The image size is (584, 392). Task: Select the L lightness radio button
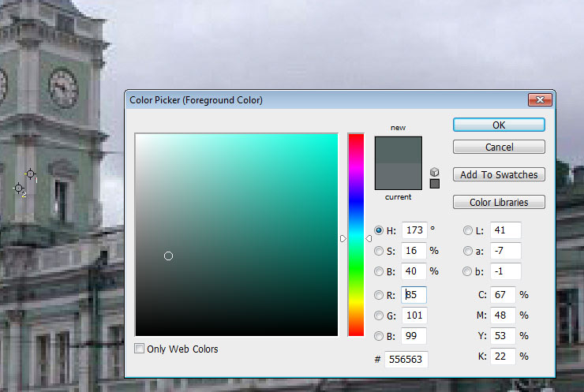point(469,230)
